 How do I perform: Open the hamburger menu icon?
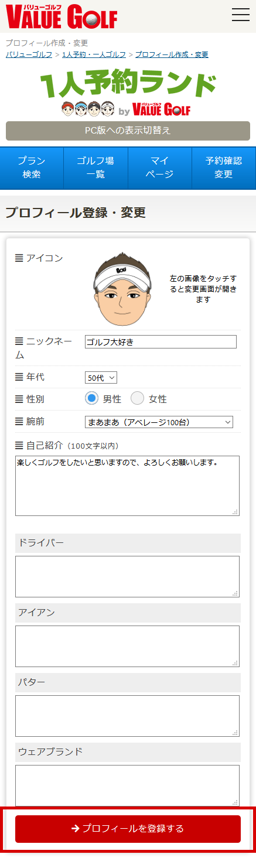[240, 15]
